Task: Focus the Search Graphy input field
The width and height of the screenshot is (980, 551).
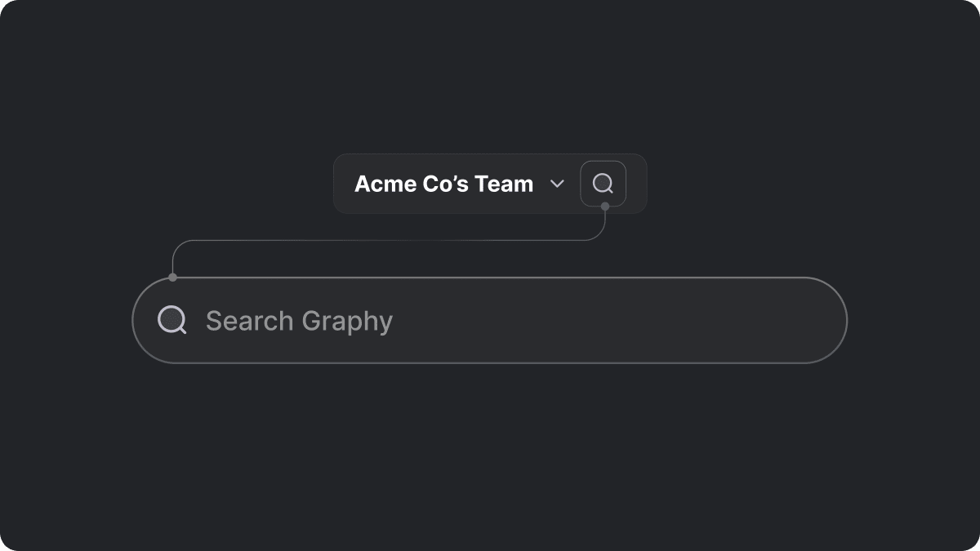Action: coord(489,320)
